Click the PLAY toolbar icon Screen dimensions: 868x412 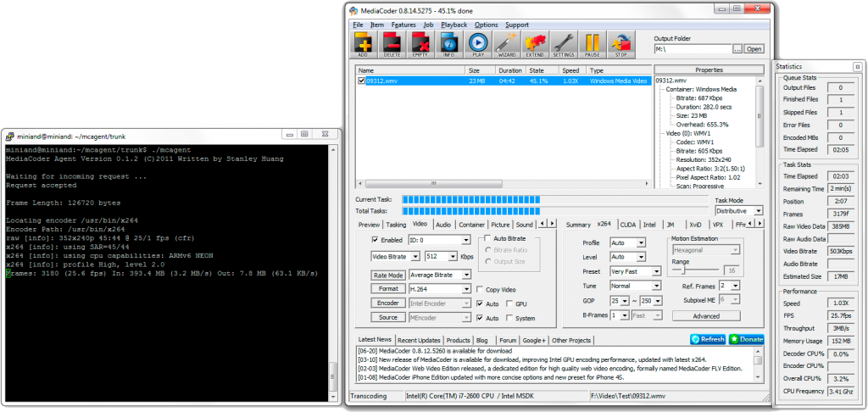pyautogui.click(x=478, y=44)
